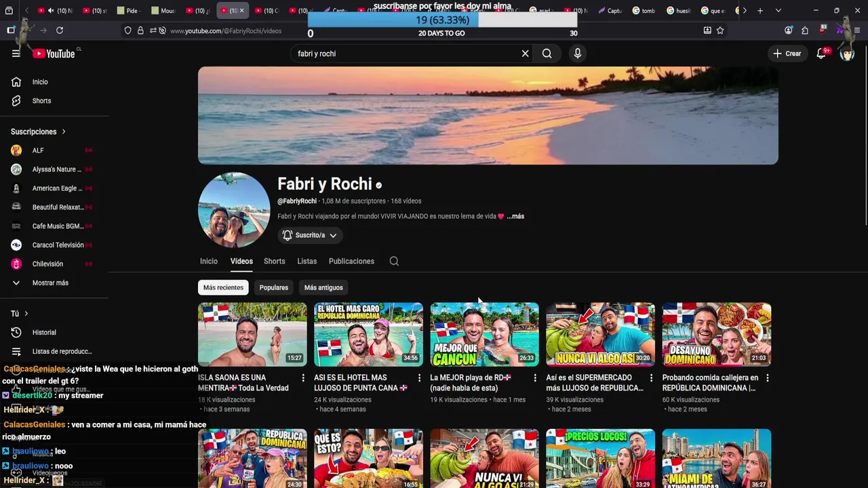The height and width of the screenshot is (488, 868).
Task: Bookmark the page with the star icon
Action: [720, 30]
